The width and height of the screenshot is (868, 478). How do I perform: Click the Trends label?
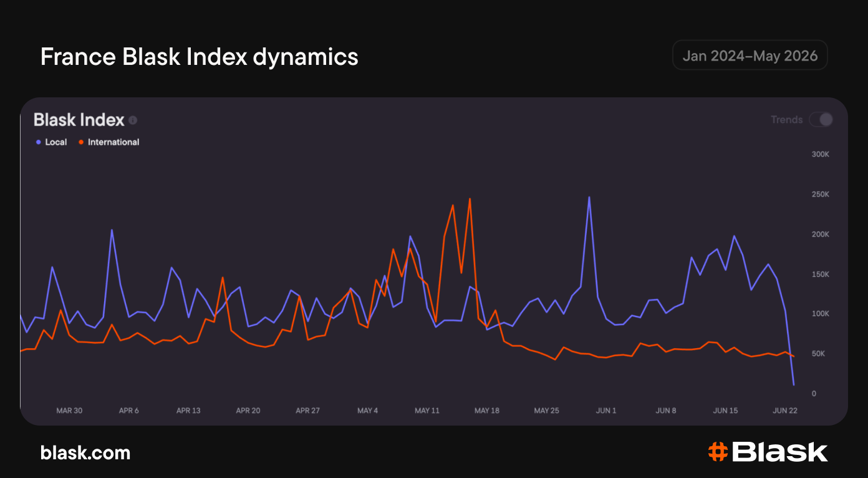pos(787,120)
